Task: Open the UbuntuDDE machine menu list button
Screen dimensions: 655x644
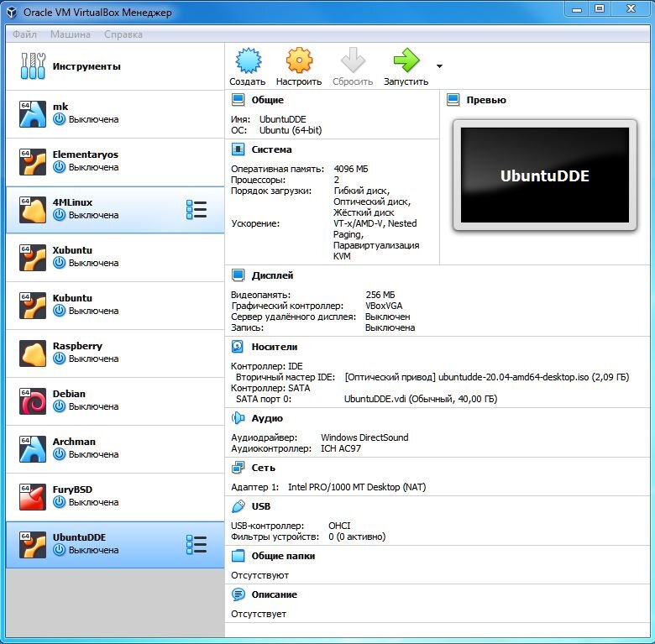Action: point(196,545)
